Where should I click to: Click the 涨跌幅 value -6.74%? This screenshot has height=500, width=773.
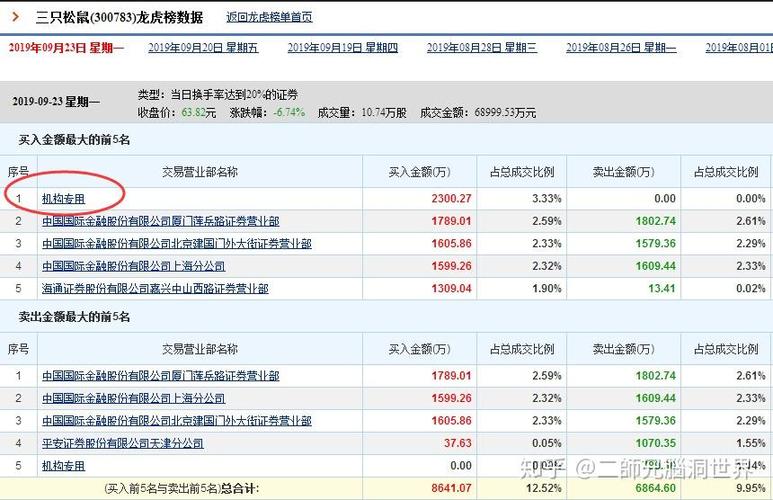coord(289,112)
